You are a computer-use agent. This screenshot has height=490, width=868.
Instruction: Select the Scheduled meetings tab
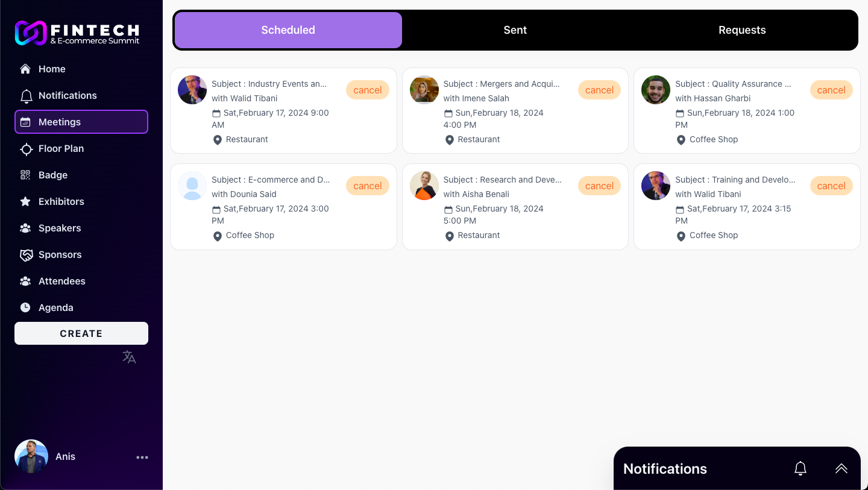[288, 30]
